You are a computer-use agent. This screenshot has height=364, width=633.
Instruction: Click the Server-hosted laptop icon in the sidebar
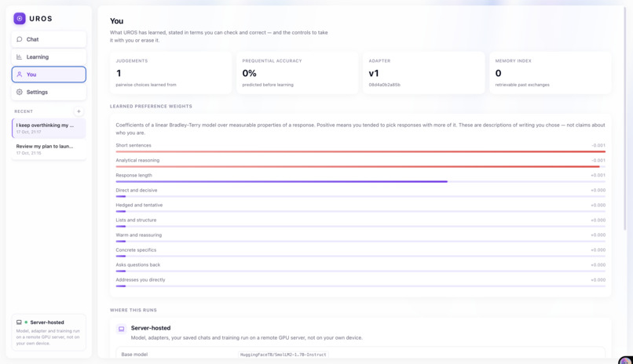pos(19,322)
